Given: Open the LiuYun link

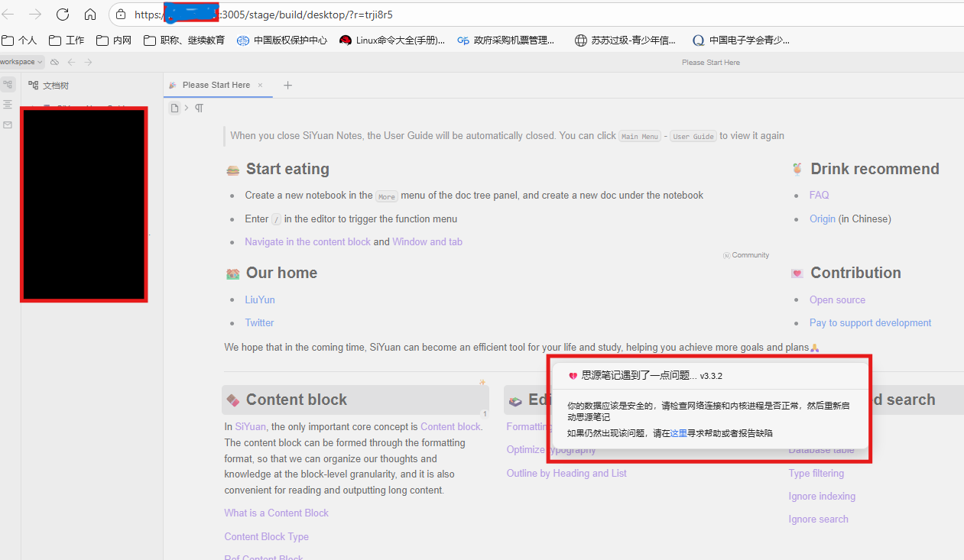Looking at the screenshot, I should [260, 299].
